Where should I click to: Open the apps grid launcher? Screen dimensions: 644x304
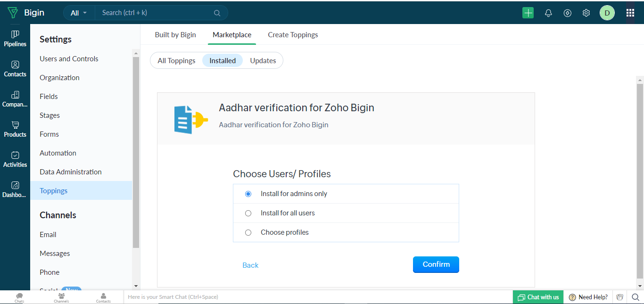(630, 13)
